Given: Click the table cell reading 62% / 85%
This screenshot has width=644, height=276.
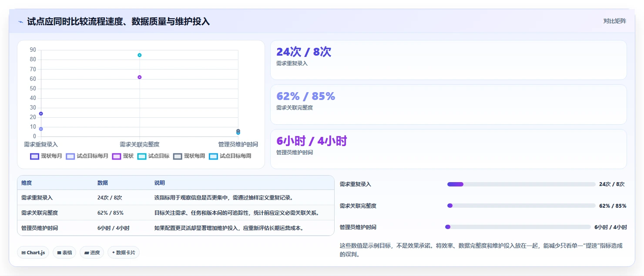Looking at the screenshot, I should click(x=111, y=213).
